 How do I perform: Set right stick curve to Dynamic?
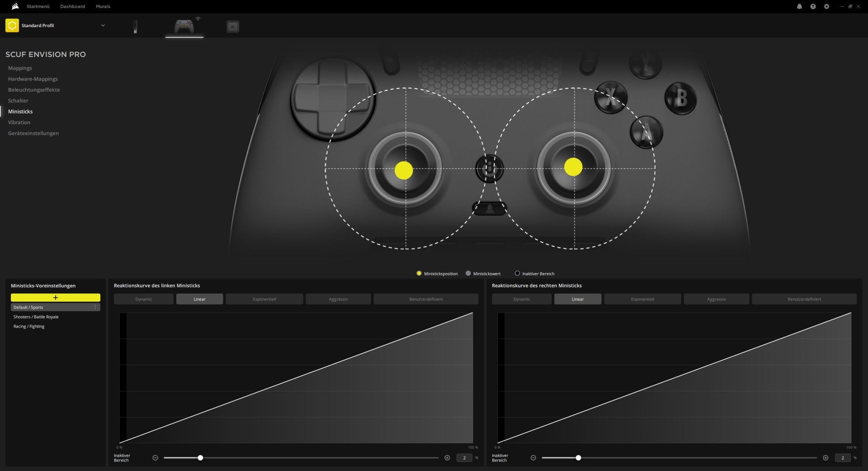(522, 299)
